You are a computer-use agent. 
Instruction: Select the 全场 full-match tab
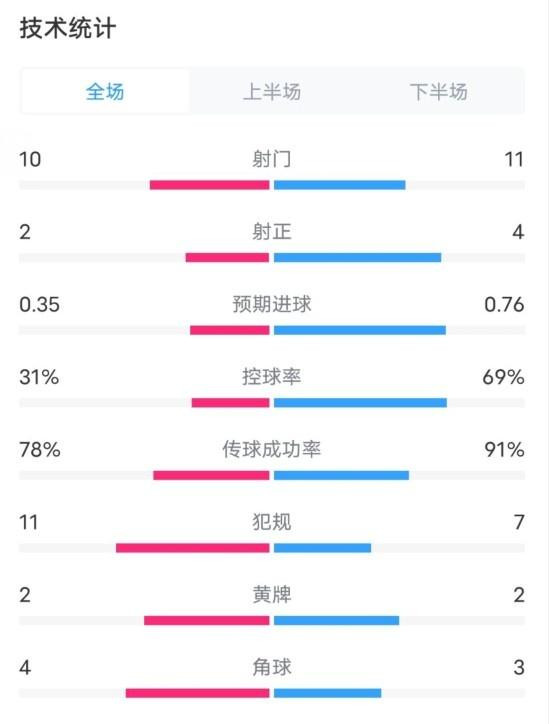point(105,91)
